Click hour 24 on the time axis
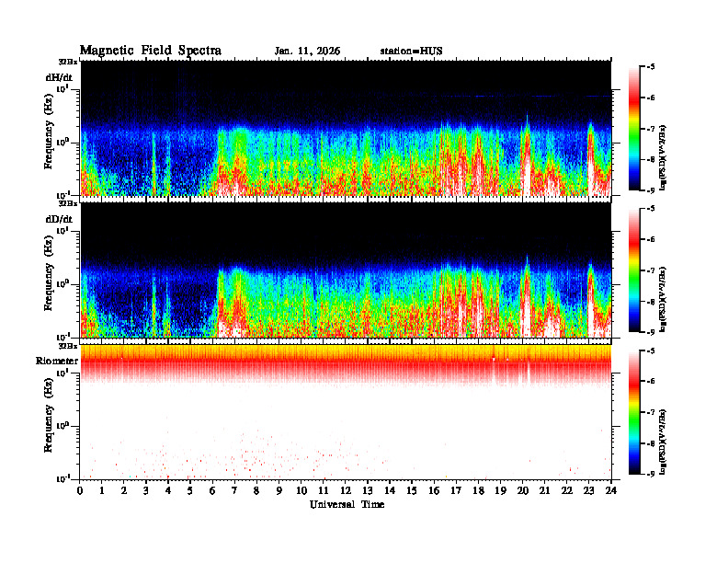Screen dimensions: 728x563 tap(611, 490)
